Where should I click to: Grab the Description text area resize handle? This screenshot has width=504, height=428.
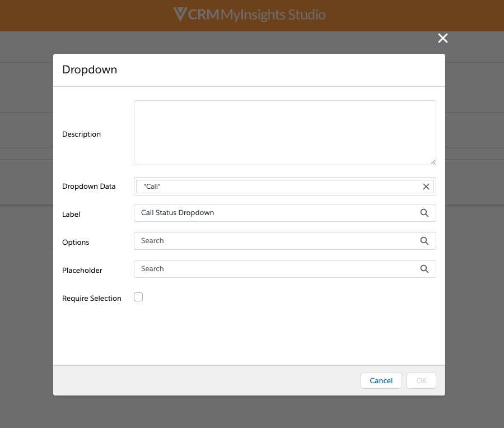[x=433, y=162]
